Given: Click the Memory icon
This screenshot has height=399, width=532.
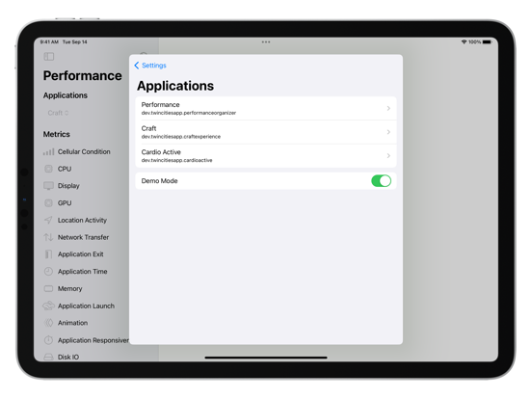Looking at the screenshot, I should click(x=48, y=289).
